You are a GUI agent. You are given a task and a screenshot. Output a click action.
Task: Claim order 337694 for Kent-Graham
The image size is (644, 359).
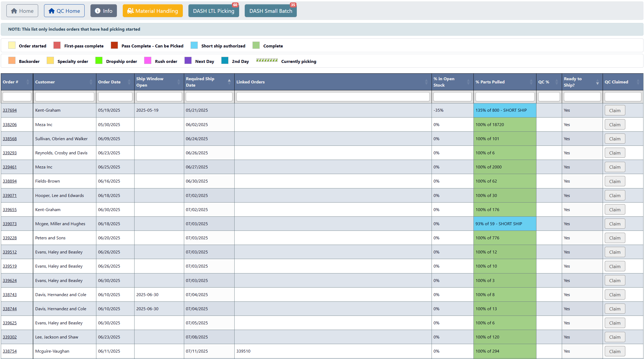pos(614,111)
